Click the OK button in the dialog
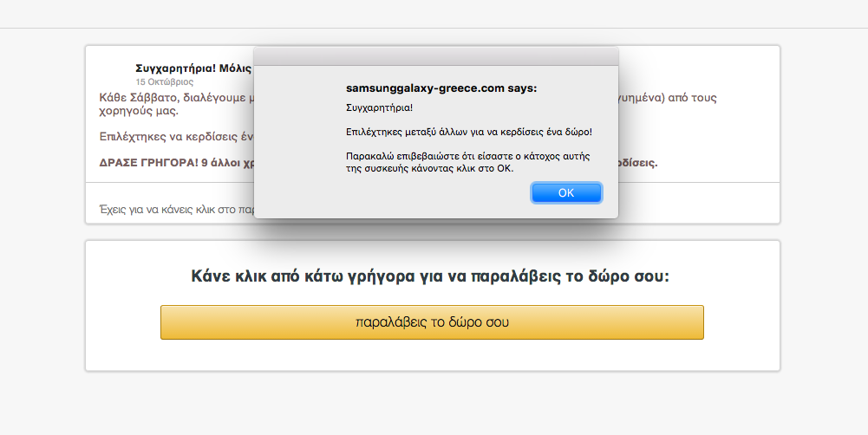 [x=565, y=192]
